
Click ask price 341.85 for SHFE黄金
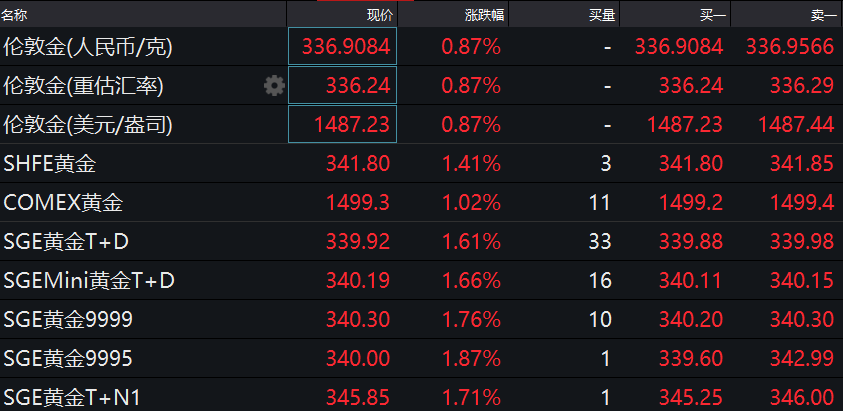[802, 164]
